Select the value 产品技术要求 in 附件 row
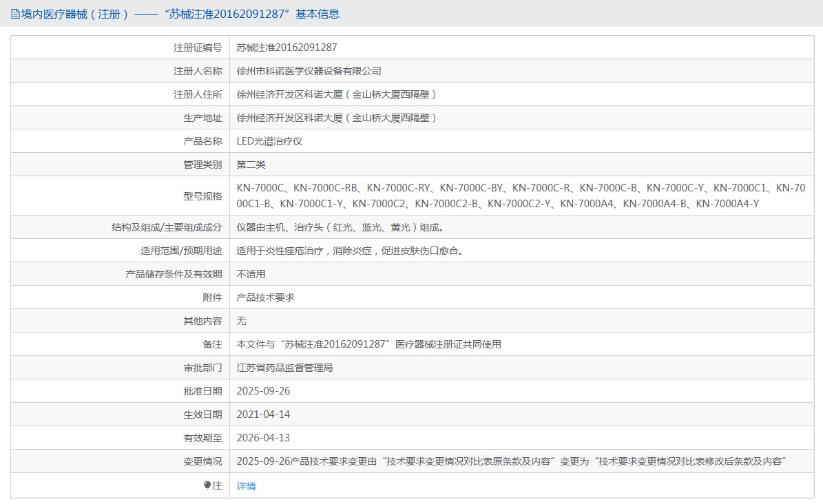The width and height of the screenshot is (823, 504). [x=266, y=297]
